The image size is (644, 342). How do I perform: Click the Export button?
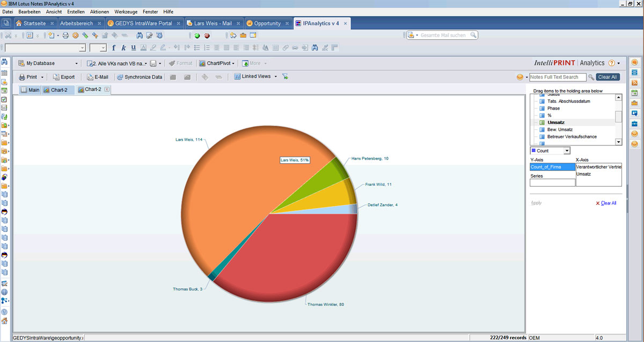coord(64,77)
